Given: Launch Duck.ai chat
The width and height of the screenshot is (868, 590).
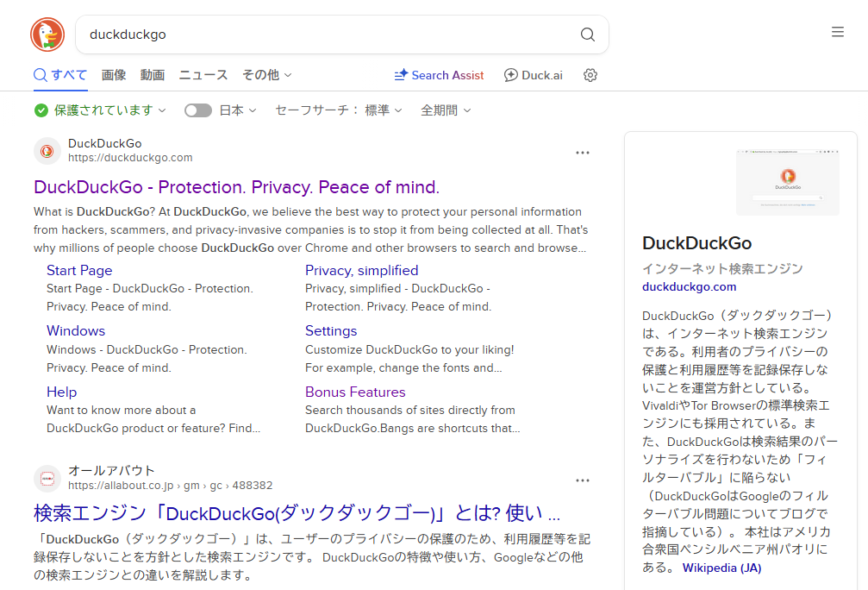Looking at the screenshot, I should [533, 75].
